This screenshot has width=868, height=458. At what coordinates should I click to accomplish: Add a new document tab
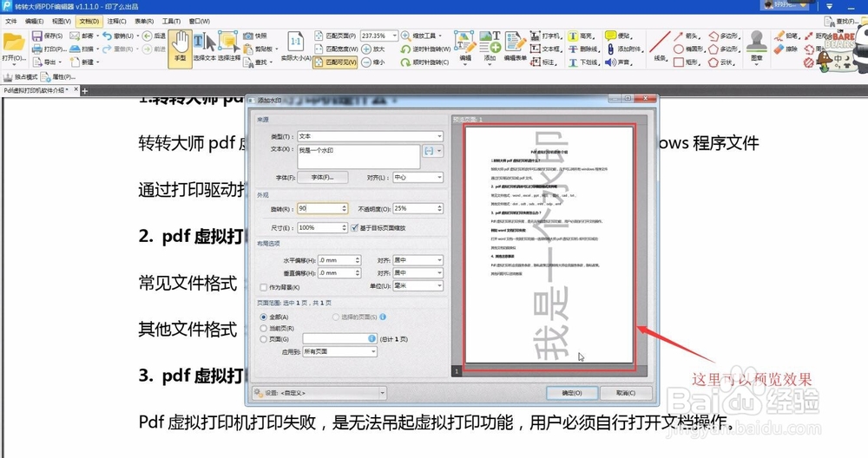click(85, 91)
